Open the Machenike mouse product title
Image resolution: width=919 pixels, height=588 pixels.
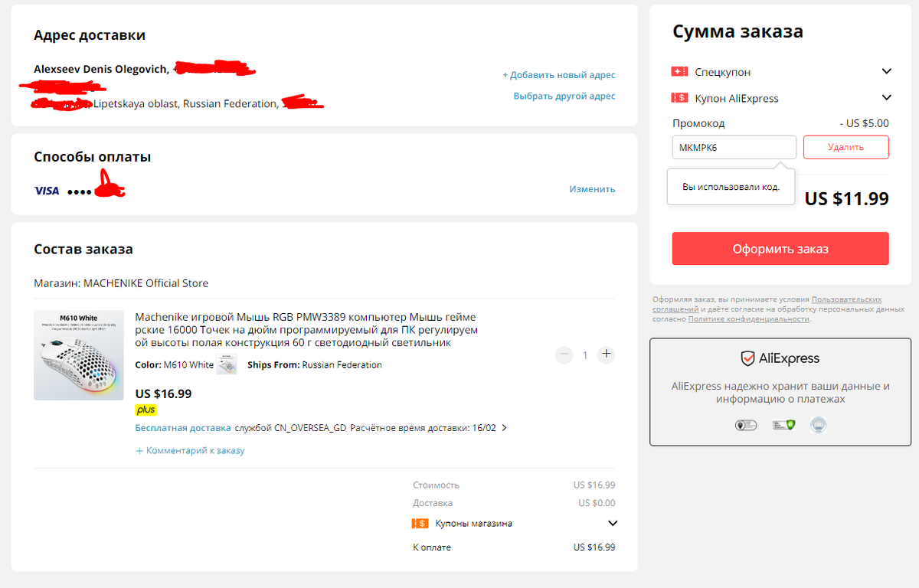tap(306, 330)
